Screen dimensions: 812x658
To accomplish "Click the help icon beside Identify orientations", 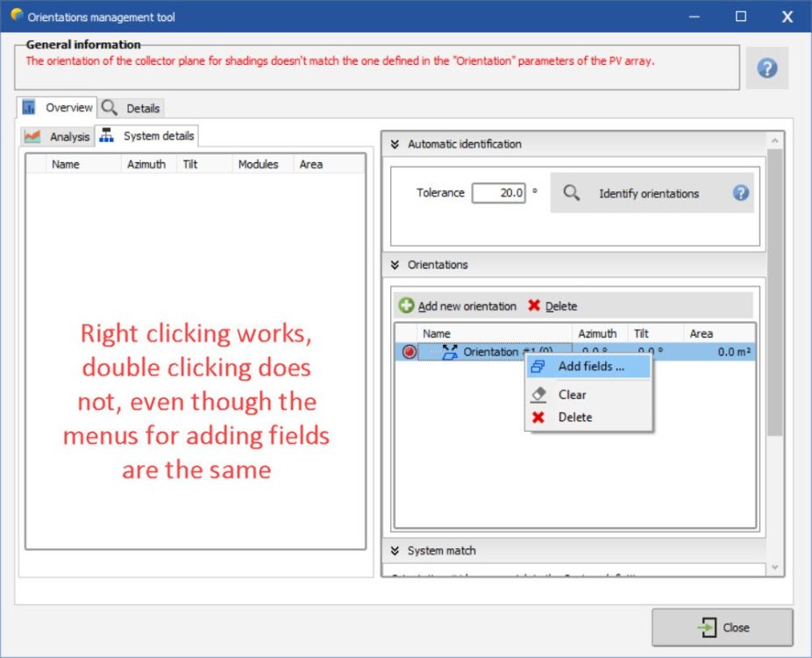I will [x=741, y=193].
